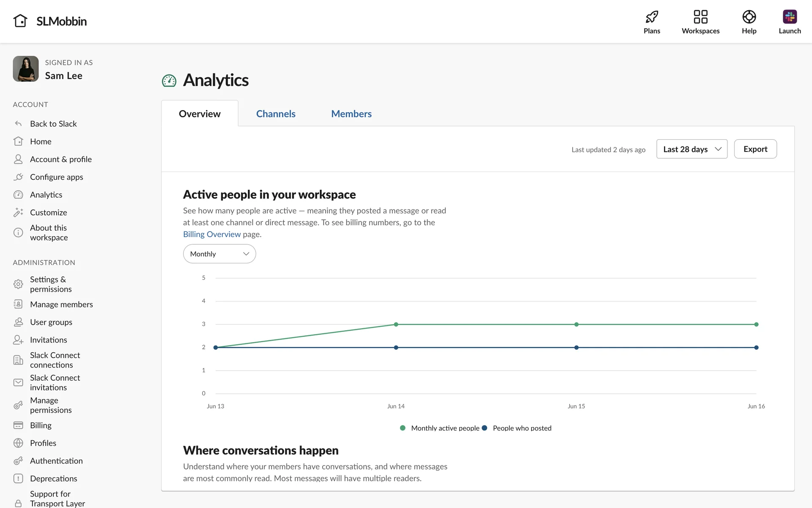
Task: Click the Jun 14 green data point
Action: point(396,324)
